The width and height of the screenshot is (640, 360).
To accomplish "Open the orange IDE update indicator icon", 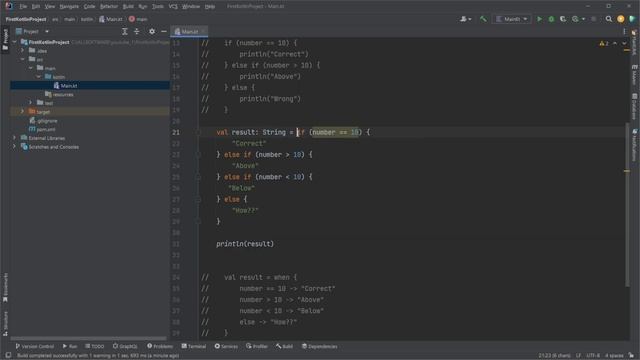I will 621,19.
